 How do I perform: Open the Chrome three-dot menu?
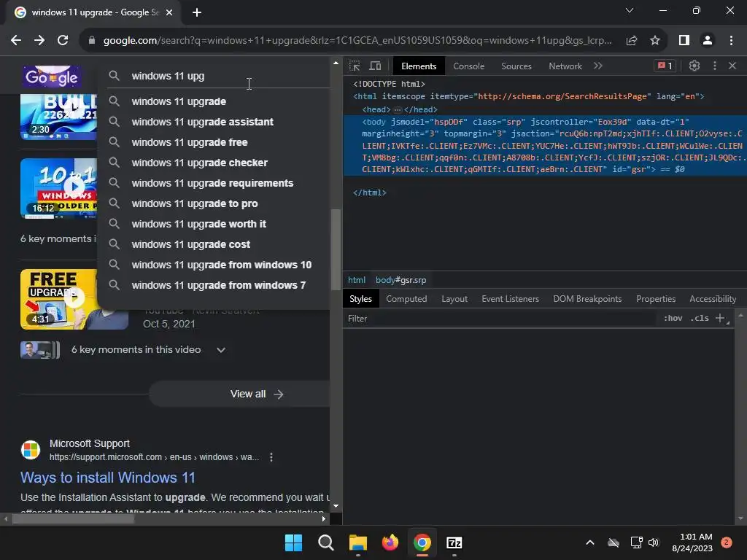(x=731, y=41)
